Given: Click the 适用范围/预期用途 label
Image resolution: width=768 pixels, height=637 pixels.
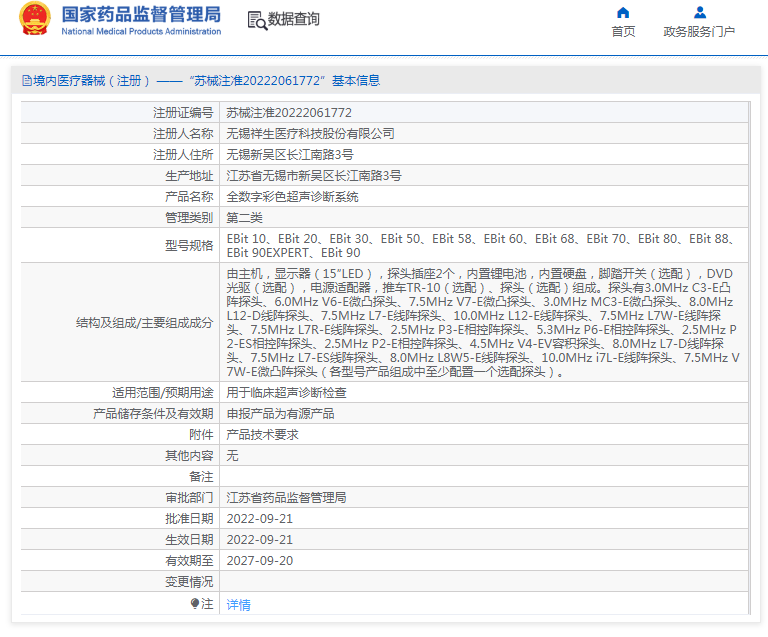Looking at the screenshot, I should click(163, 393).
